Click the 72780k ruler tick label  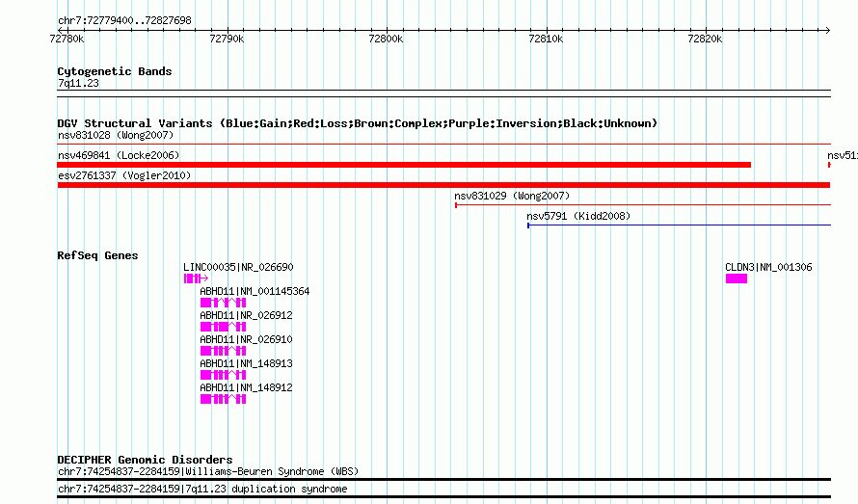(67, 39)
